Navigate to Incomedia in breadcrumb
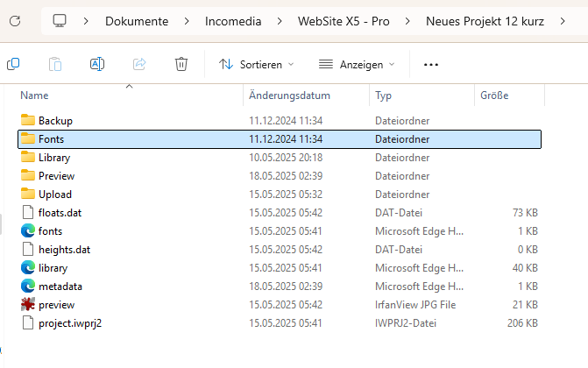This screenshot has width=588, height=368. (x=233, y=21)
